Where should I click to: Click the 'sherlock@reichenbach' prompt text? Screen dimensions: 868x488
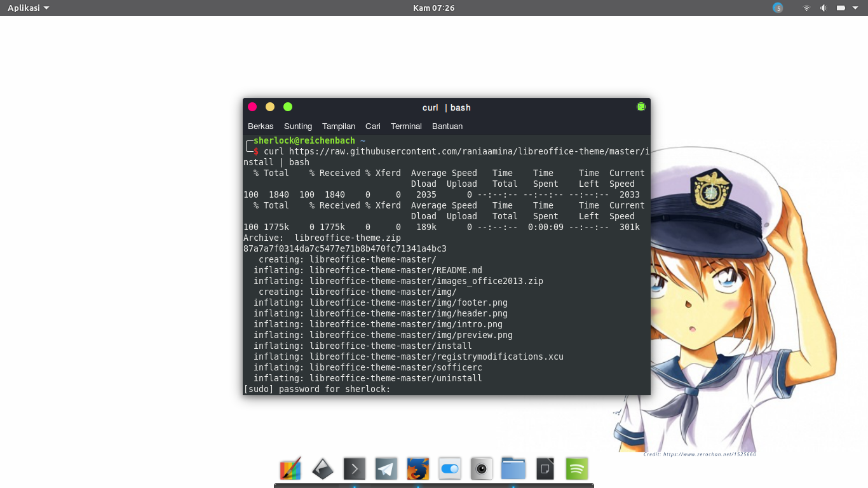(304, 140)
